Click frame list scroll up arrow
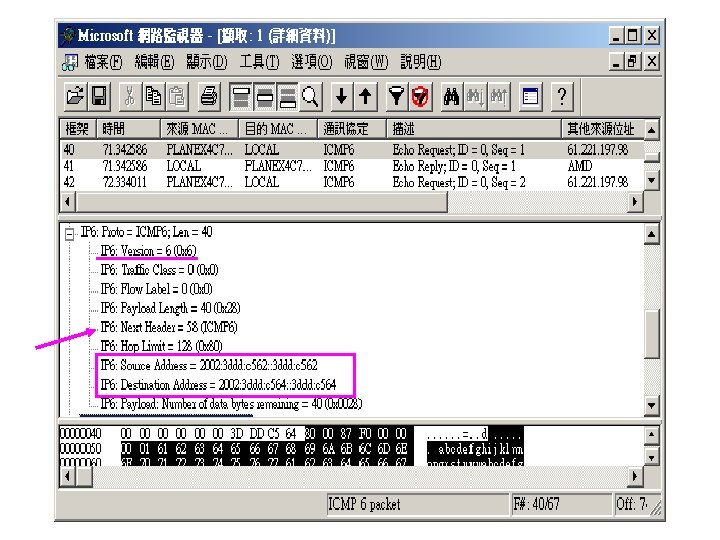 pos(652,130)
